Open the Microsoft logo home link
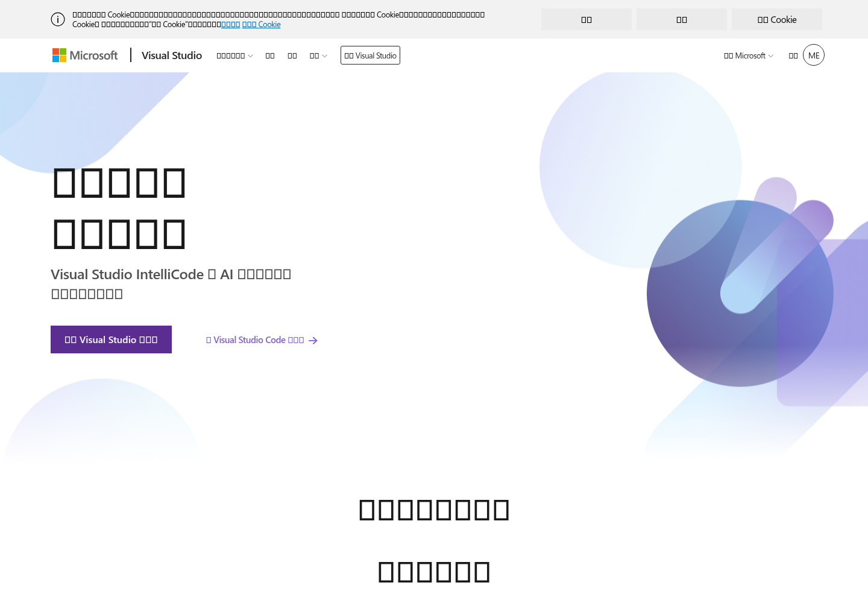The height and width of the screenshot is (603, 868). tap(85, 55)
